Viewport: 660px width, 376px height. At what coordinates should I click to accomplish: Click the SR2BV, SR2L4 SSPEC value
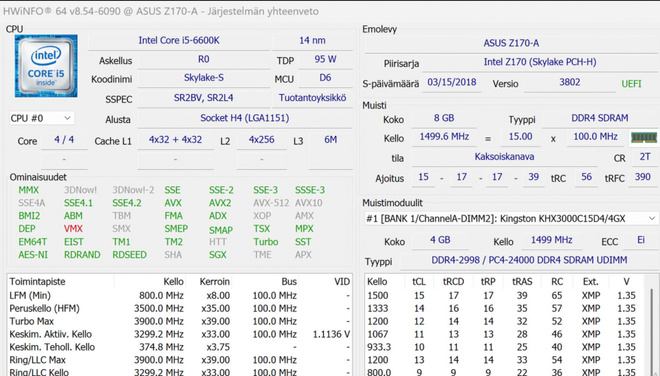click(x=204, y=98)
